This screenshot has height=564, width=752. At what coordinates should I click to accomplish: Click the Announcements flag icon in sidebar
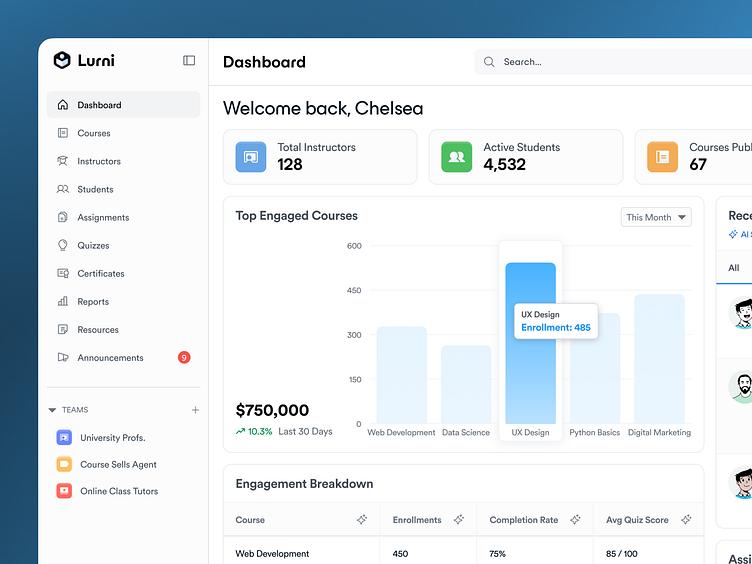pos(63,357)
